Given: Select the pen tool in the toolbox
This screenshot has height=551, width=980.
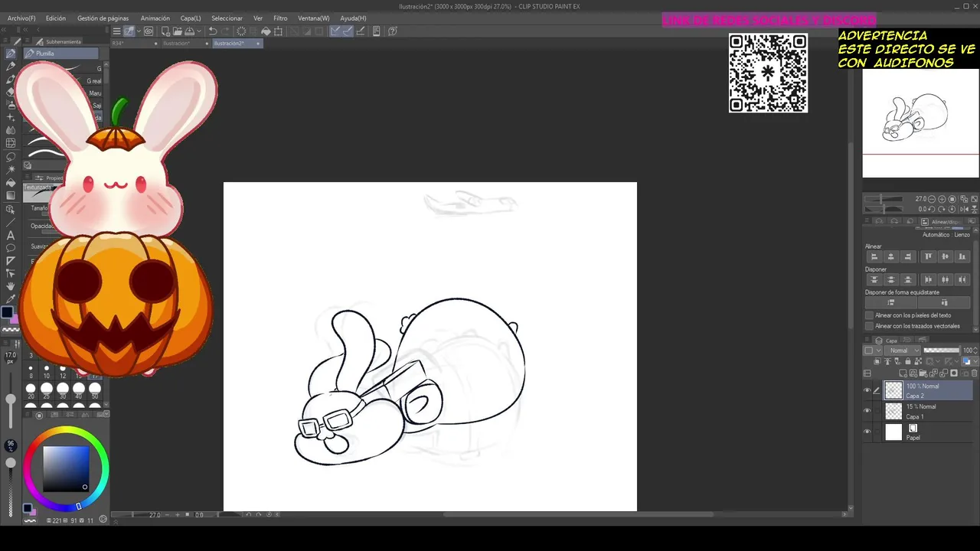Looking at the screenshot, I should 11,54.
